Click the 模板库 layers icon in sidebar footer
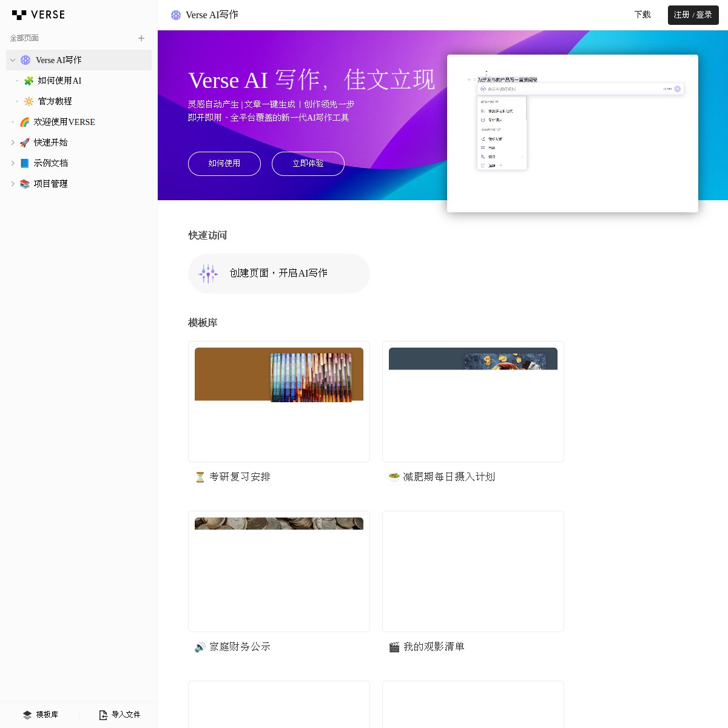728x728 pixels. click(27, 715)
